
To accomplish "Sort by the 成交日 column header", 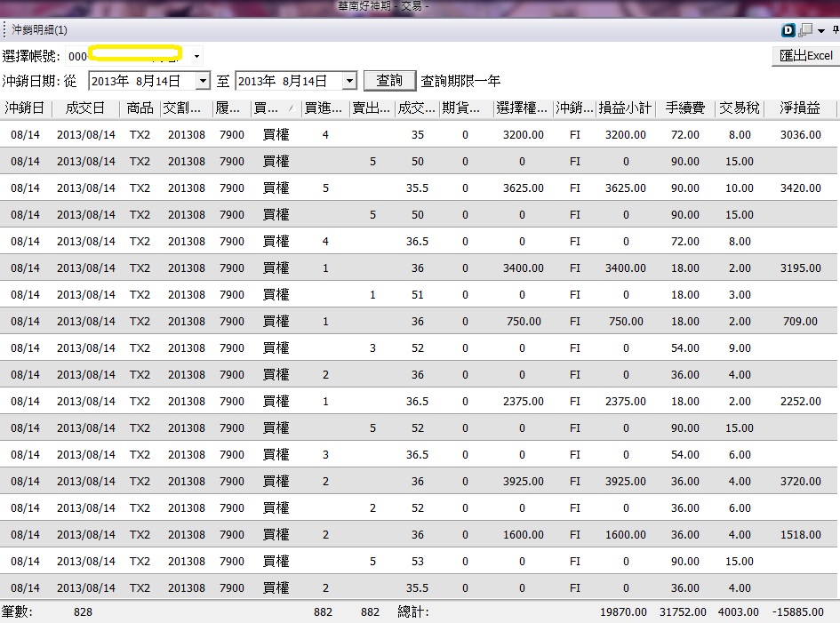I will click(x=85, y=108).
